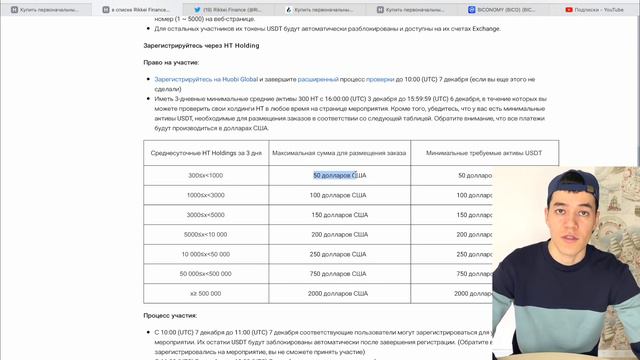This screenshot has height=360, width=640.
Task: Click the 'Зарегистрируйтесь через HT Holding' heading
Action: [x=201, y=45]
